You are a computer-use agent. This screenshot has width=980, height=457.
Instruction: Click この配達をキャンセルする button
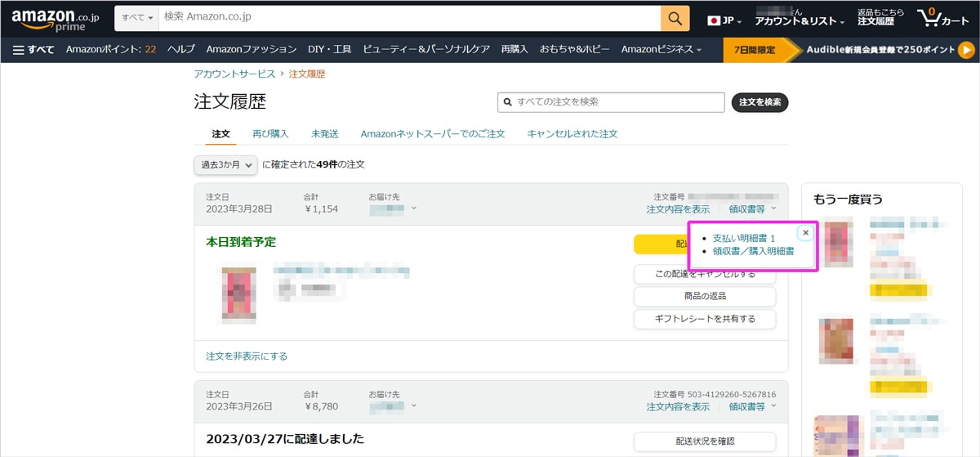coord(705,274)
